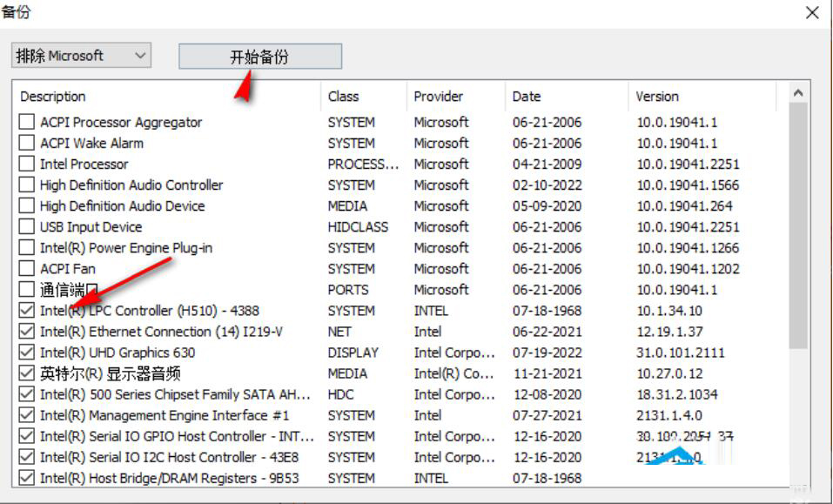Close the 备份 dialog window
Image resolution: width=833 pixels, height=504 pixels.
tap(811, 13)
